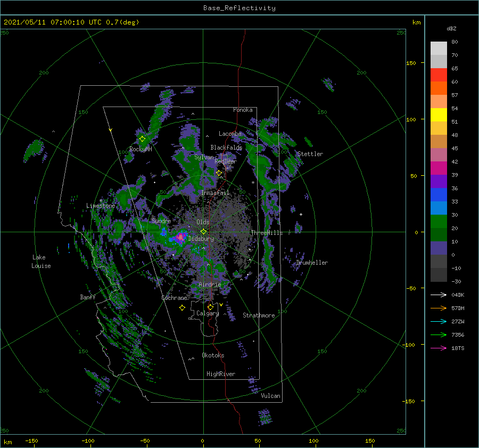Viewport: 479px width, 448px height.
Task: Click the Olds city label
Action: click(x=203, y=222)
